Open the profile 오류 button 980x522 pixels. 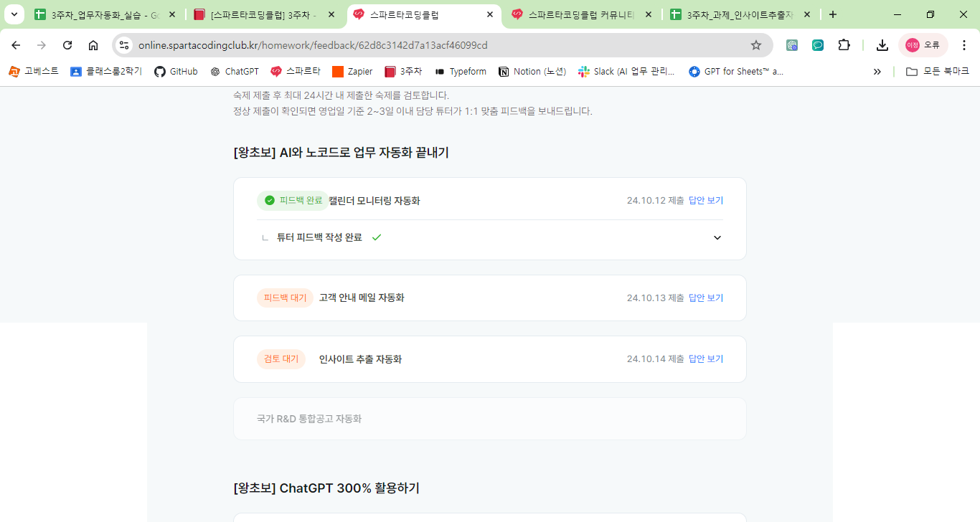923,45
